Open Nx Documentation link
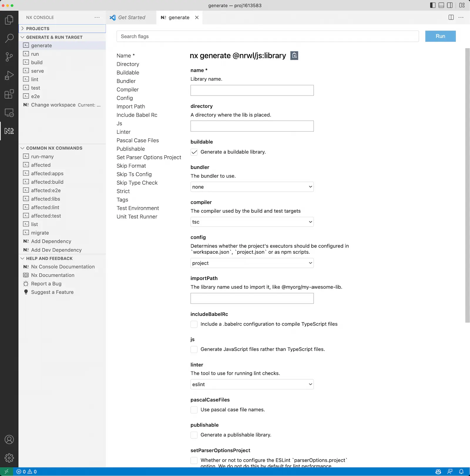This screenshot has height=476, width=470. click(53, 275)
